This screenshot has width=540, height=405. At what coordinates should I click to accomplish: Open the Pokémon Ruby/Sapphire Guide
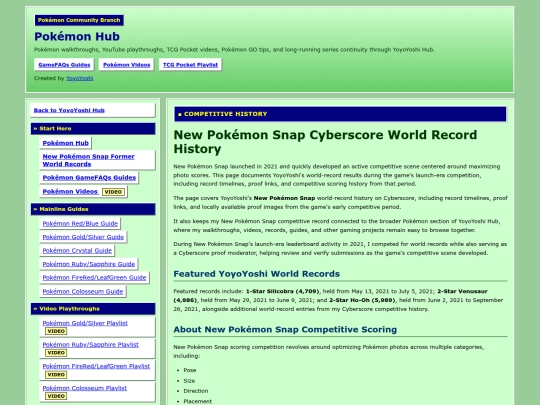click(89, 264)
